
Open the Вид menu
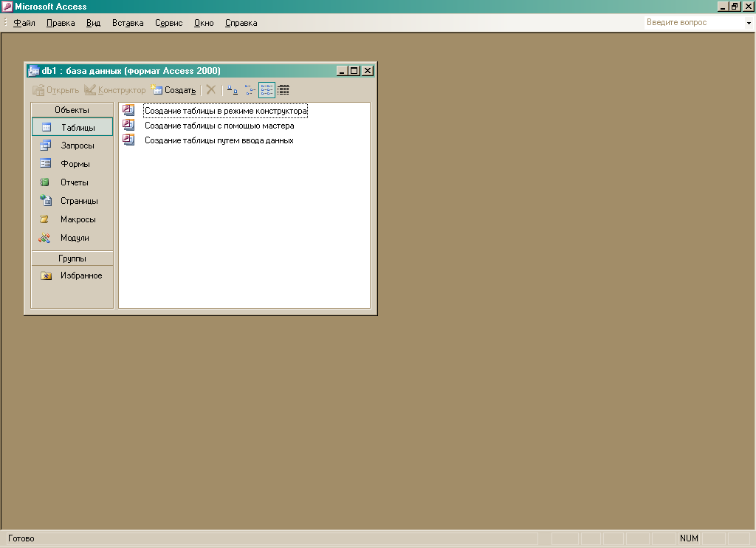coord(94,23)
